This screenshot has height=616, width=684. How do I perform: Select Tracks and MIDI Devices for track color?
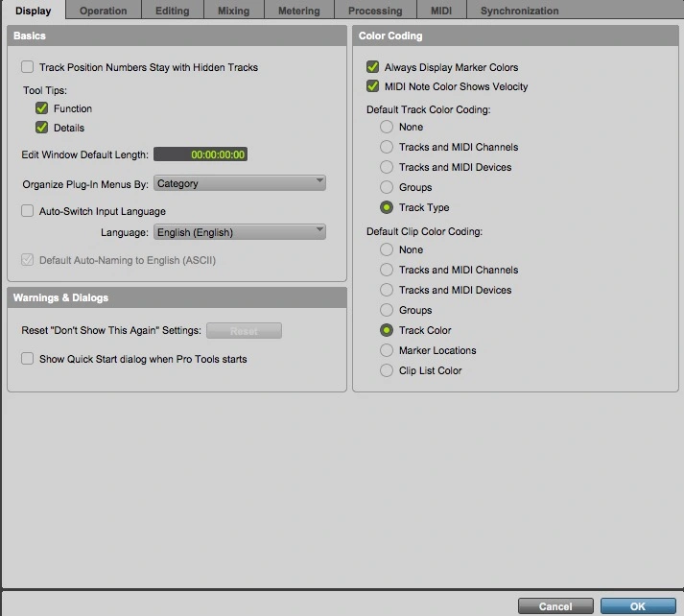click(387, 167)
